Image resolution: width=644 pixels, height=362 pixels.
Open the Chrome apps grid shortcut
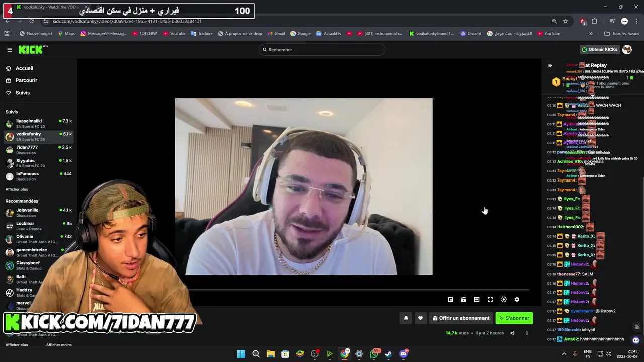point(7,34)
